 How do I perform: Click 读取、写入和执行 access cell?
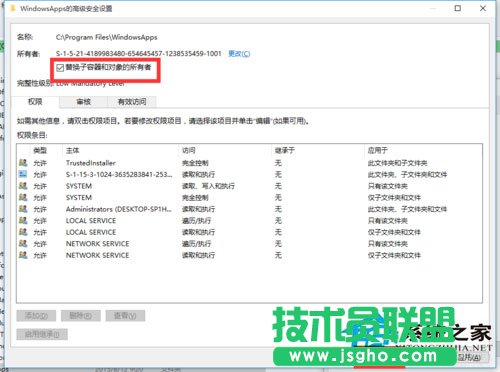tap(208, 186)
